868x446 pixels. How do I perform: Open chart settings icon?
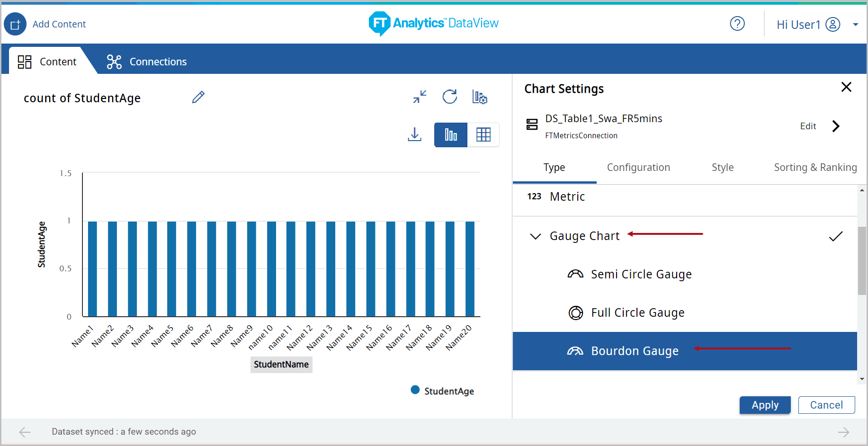[x=480, y=97]
